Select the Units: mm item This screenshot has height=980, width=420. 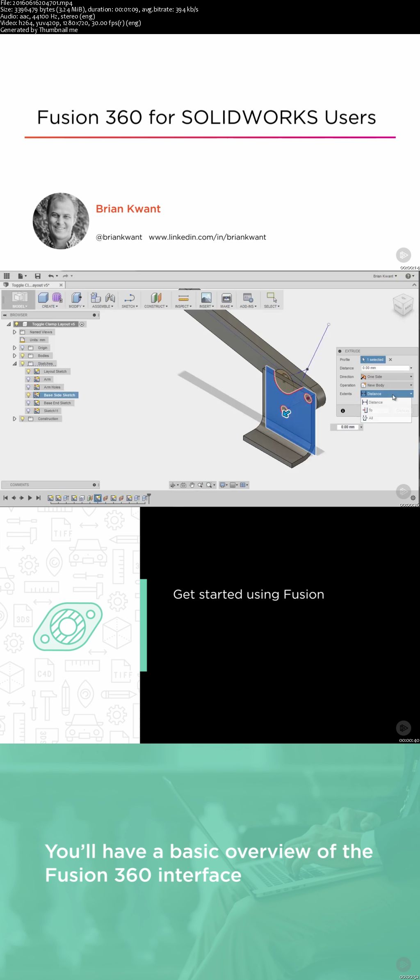point(34,340)
